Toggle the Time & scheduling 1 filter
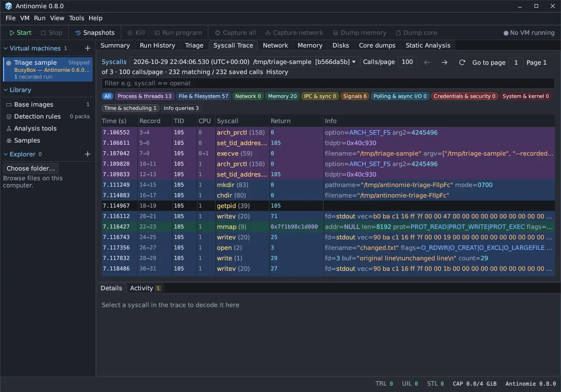Viewport: 561px width, 392px height. coord(131,108)
